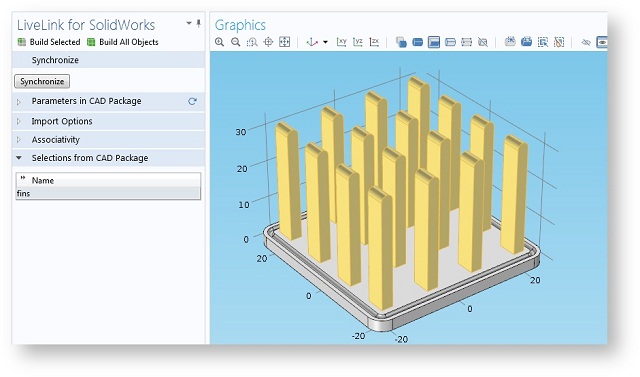Collapse Selections from CAD Package section
The image size is (640, 377).
click(x=19, y=158)
